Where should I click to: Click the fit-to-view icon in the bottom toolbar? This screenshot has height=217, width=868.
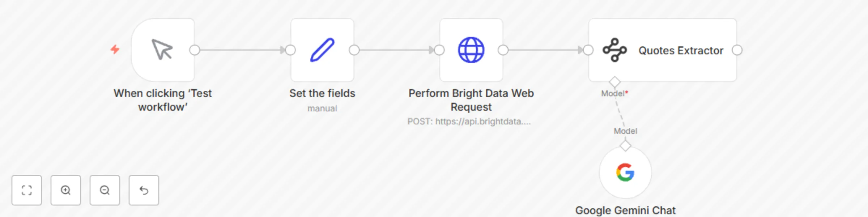coord(27,190)
